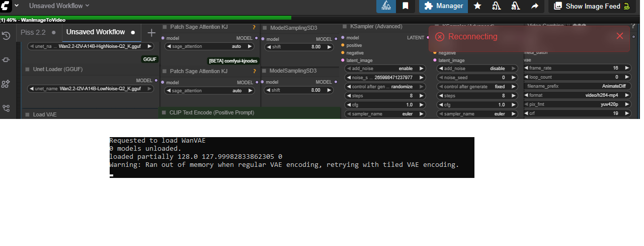The image size is (644, 246).
Task: Open format dropdown video/h264-mp4
Action: [x=578, y=95]
